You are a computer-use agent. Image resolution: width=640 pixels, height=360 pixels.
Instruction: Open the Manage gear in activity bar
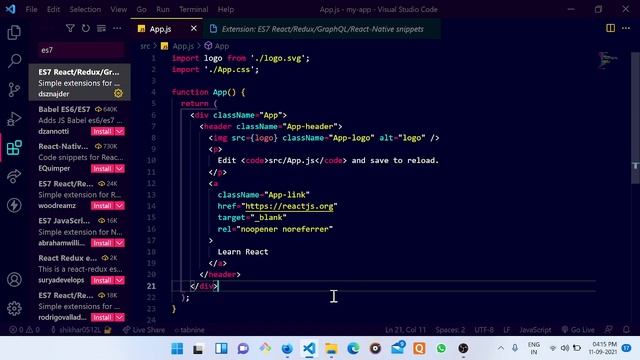pos(14,308)
